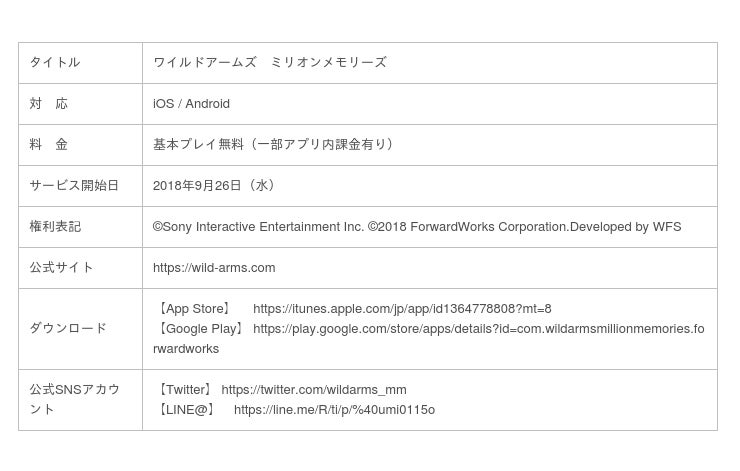Click the https://wild-arms.com official site link

pyautogui.click(x=214, y=268)
